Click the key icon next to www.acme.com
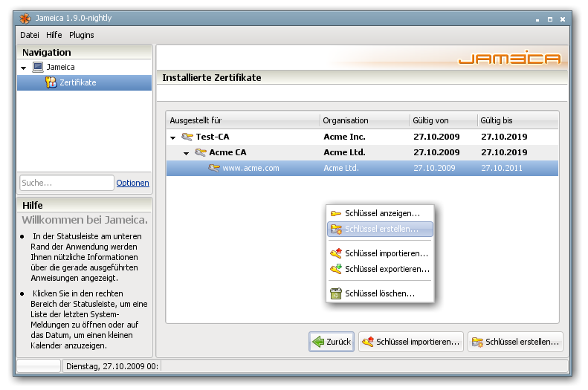The height and width of the screenshot is (390, 588). [x=214, y=168]
